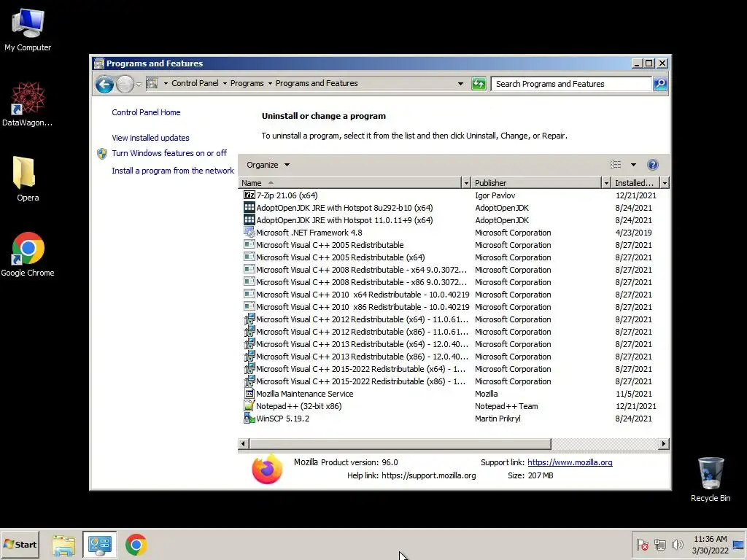Expand the arrow after Programs breadcrumb

pos(270,84)
